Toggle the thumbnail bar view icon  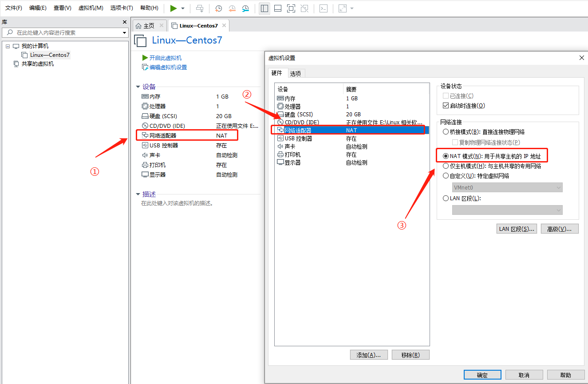click(x=278, y=8)
